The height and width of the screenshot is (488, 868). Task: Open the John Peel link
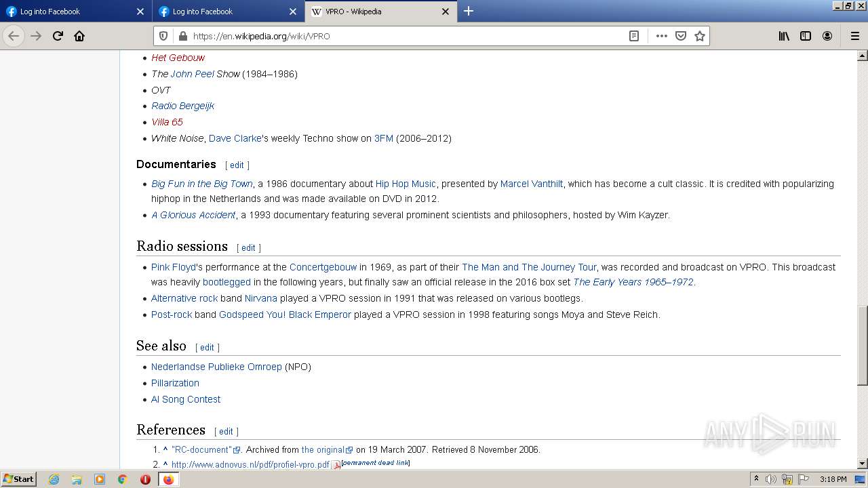(192, 74)
